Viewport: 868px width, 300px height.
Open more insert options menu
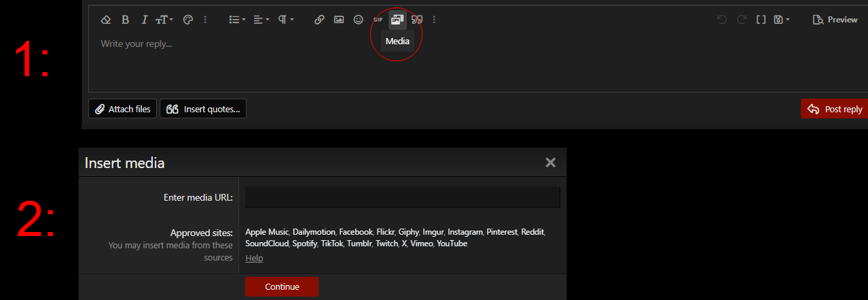pos(434,20)
